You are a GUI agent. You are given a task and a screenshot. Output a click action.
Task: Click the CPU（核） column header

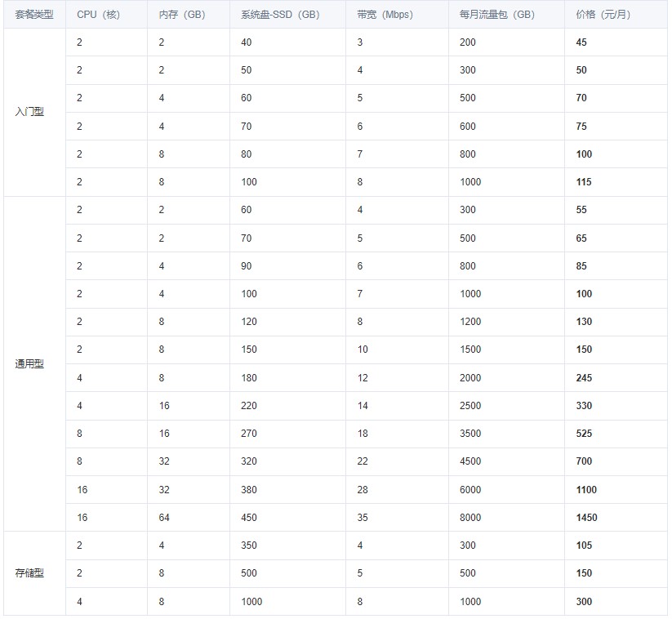tap(106, 15)
